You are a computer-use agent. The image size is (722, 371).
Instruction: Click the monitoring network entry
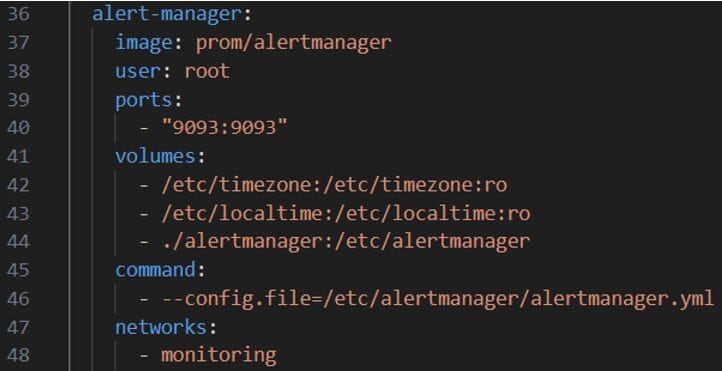(x=219, y=355)
